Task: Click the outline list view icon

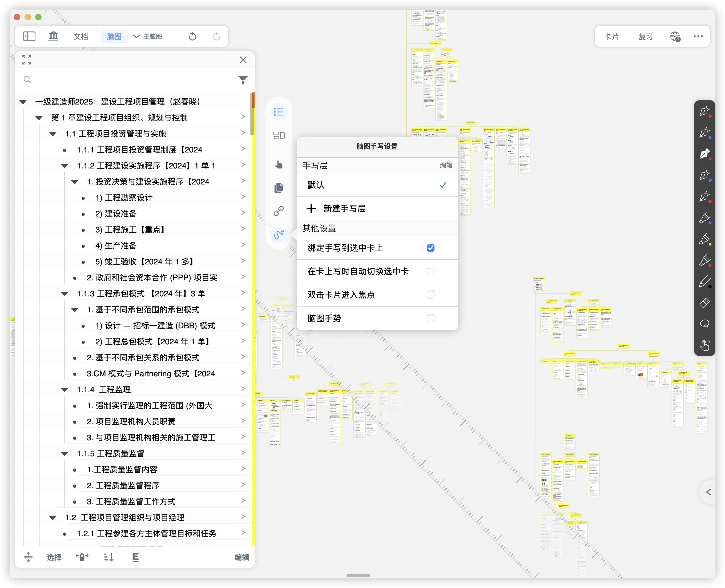Action: [279, 112]
